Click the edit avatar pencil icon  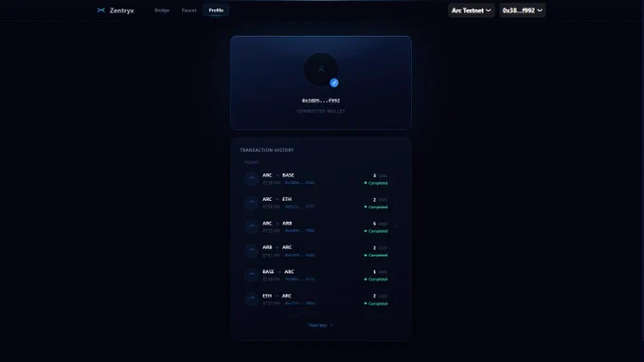(334, 83)
